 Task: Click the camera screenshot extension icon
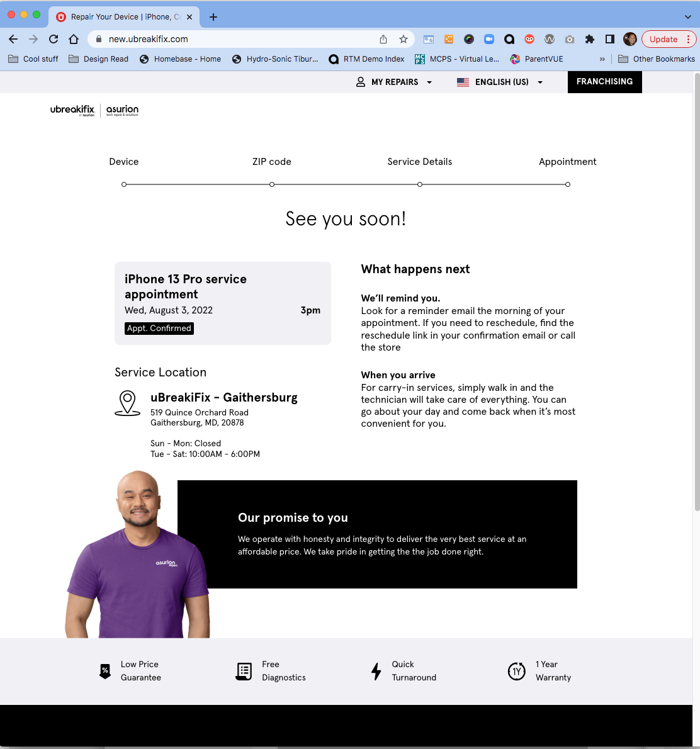[570, 39]
